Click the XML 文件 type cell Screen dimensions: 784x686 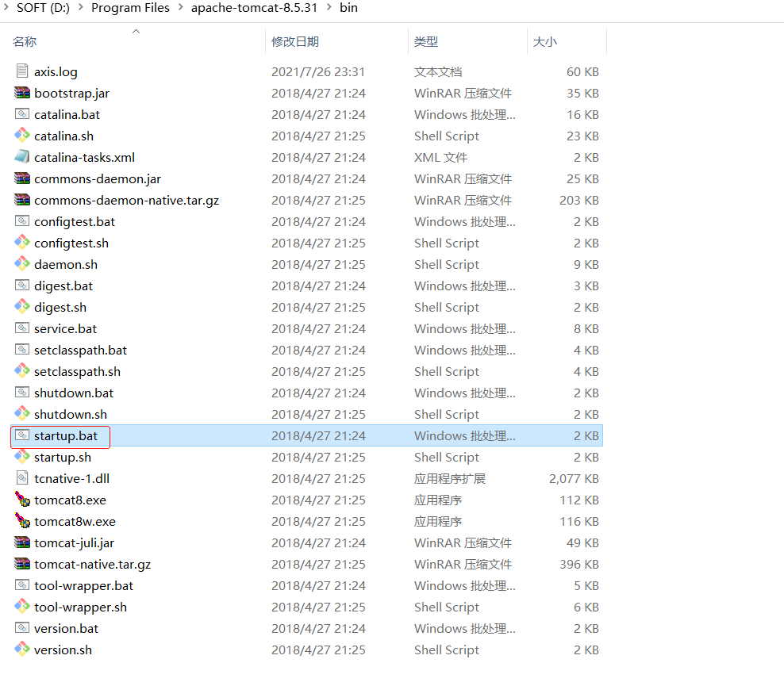(440, 157)
